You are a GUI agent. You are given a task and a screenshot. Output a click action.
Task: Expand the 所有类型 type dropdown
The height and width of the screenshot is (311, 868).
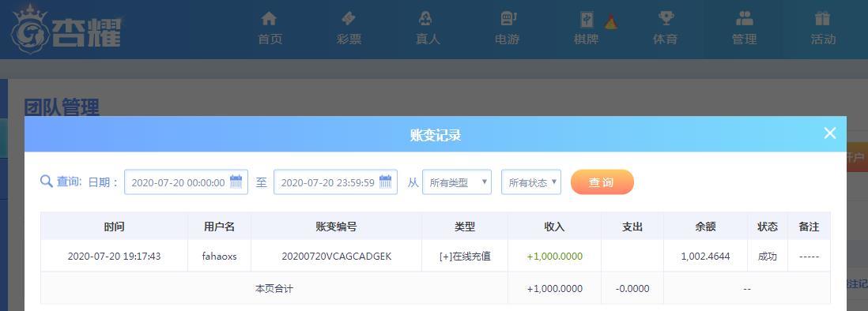[x=457, y=182]
